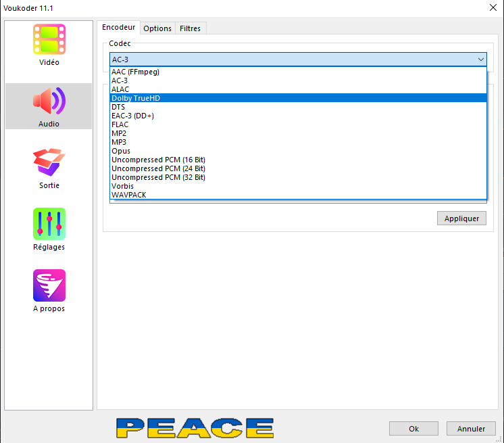The width and height of the screenshot is (504, 443).
Task: Close the Voukoder 11.1 window
Action: pos(493,7)
